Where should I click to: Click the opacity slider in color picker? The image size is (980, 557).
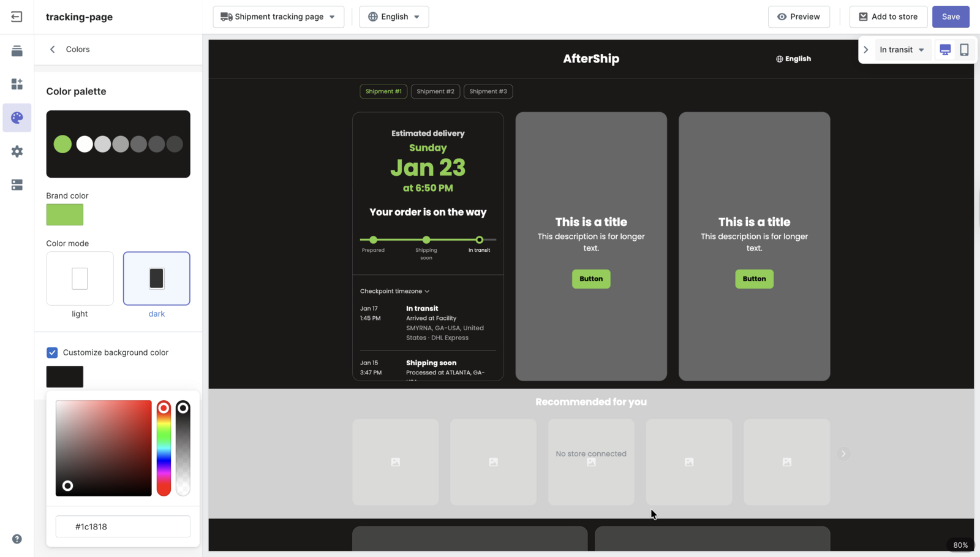(183, 448)
